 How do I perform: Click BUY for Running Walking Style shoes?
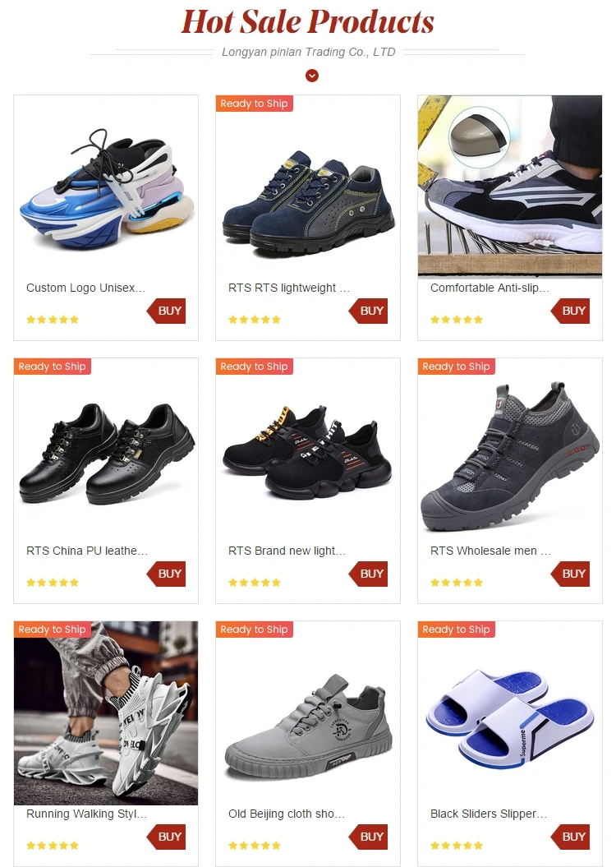click(x=166, y=837)
